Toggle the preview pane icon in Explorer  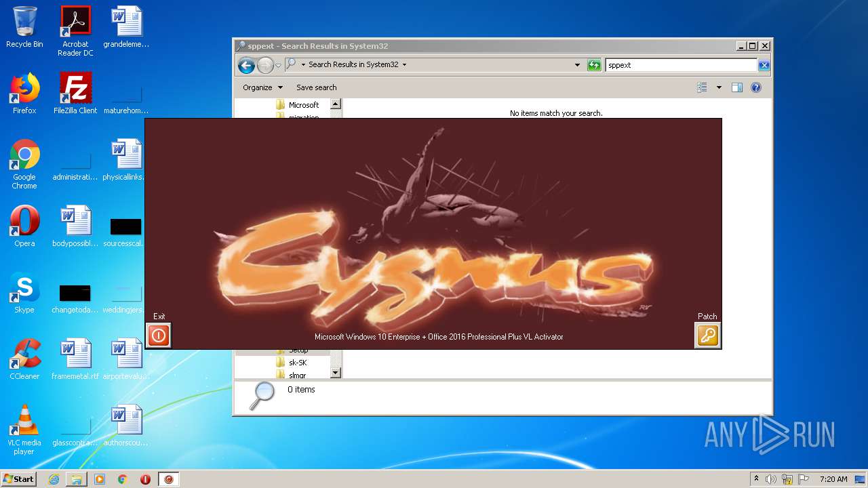[x=737, y=87]
